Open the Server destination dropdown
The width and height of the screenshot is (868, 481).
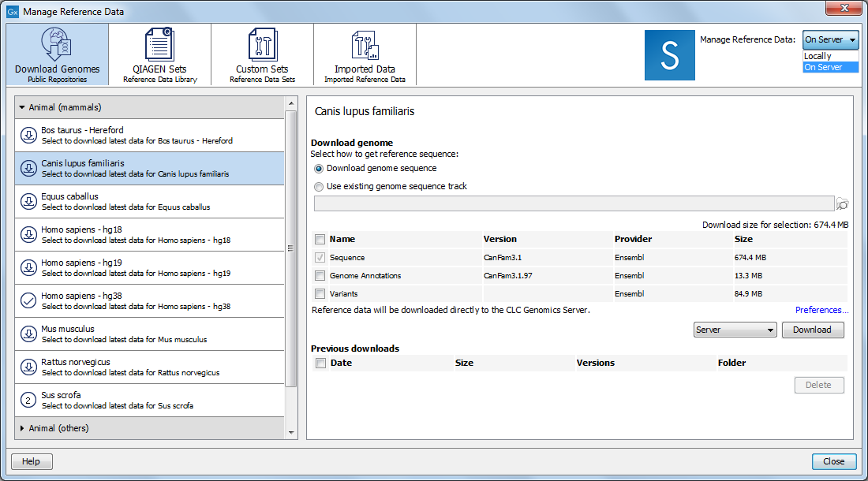(x=735, y=330)
